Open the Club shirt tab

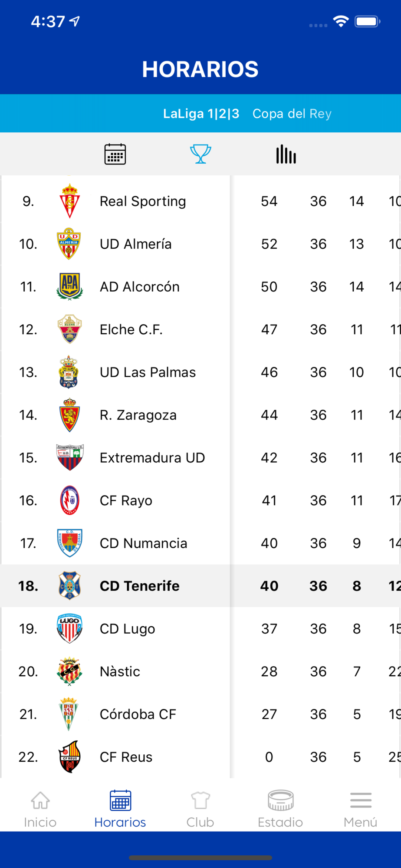[200, 809]
